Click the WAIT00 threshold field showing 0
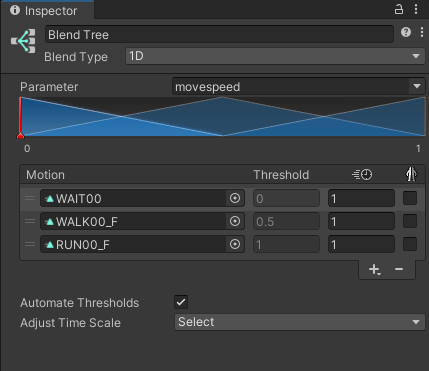429x371 pixels. tap(286, 198)
